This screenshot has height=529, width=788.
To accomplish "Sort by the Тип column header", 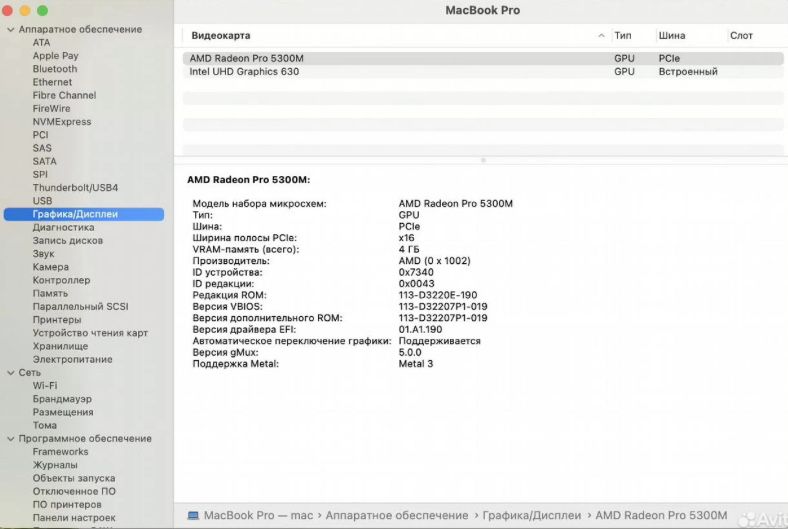I will click(x=622, y=36).
